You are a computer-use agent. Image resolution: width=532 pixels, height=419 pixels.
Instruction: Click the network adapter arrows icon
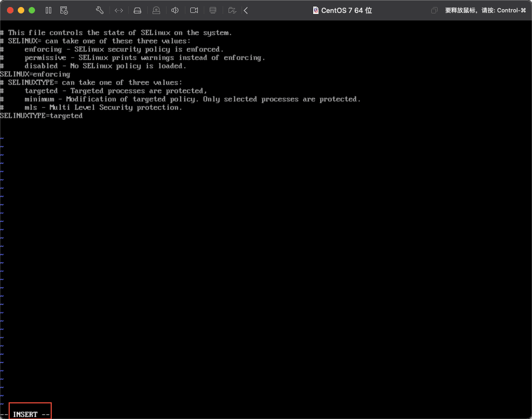click(119, 10)
